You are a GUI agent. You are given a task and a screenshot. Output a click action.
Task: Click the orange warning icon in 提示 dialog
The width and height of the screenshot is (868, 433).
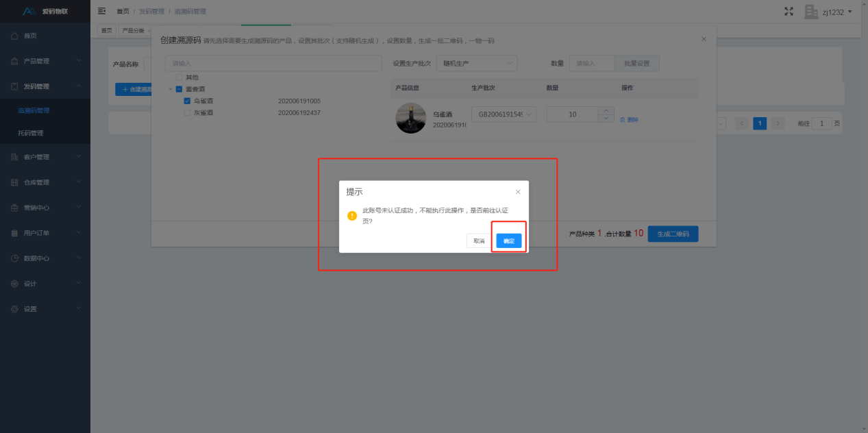click(x=352, y=215)
